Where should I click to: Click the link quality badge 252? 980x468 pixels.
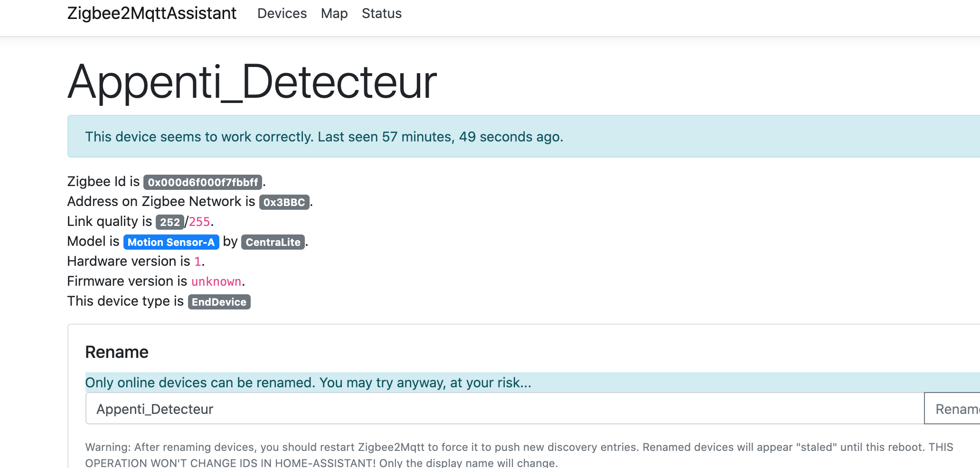[x=170, y=222]
